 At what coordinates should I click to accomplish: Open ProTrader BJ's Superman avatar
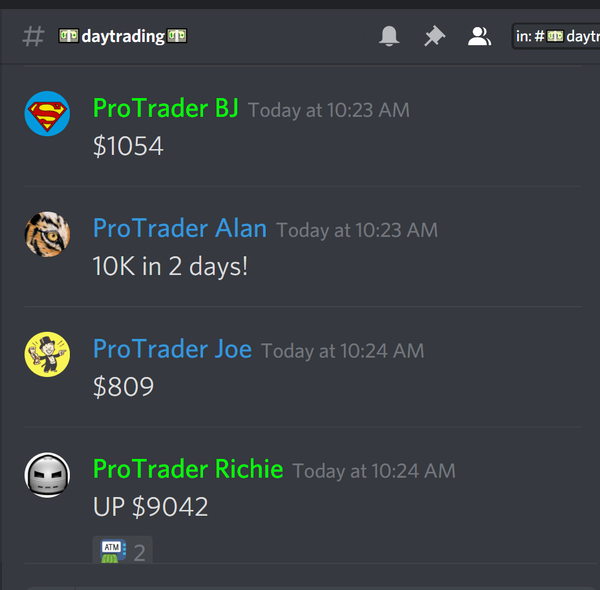click(47, 114)
